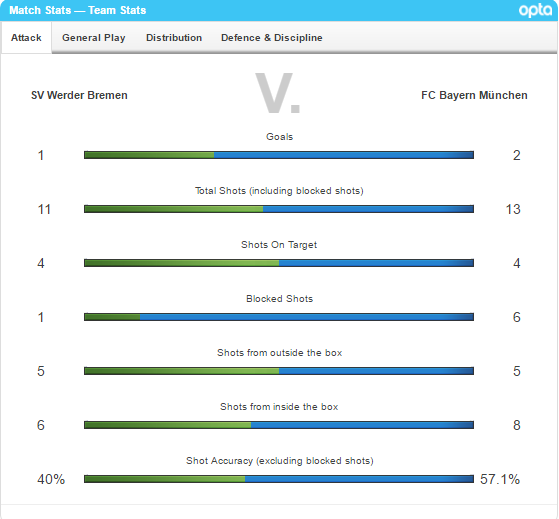Click the Goals comparison bar
559x519 pixels.
(x=279, y=155)
